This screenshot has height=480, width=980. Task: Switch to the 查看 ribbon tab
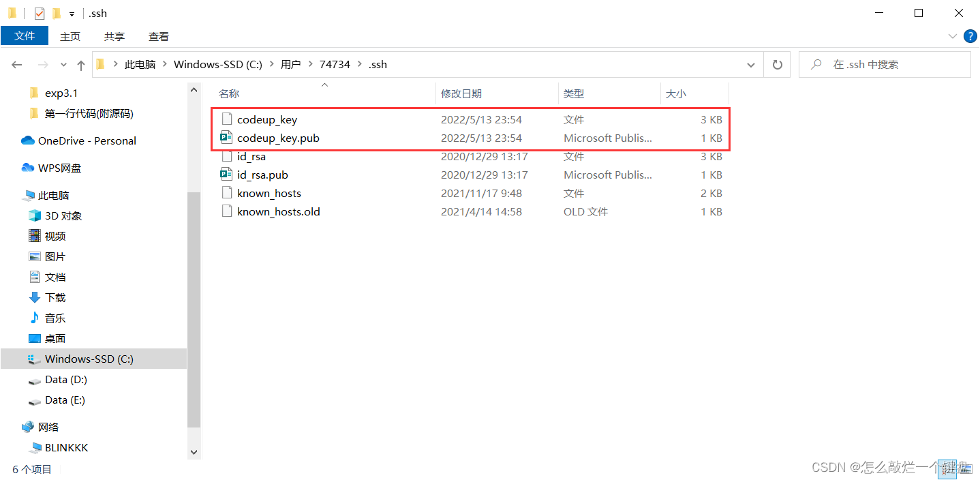158,36
